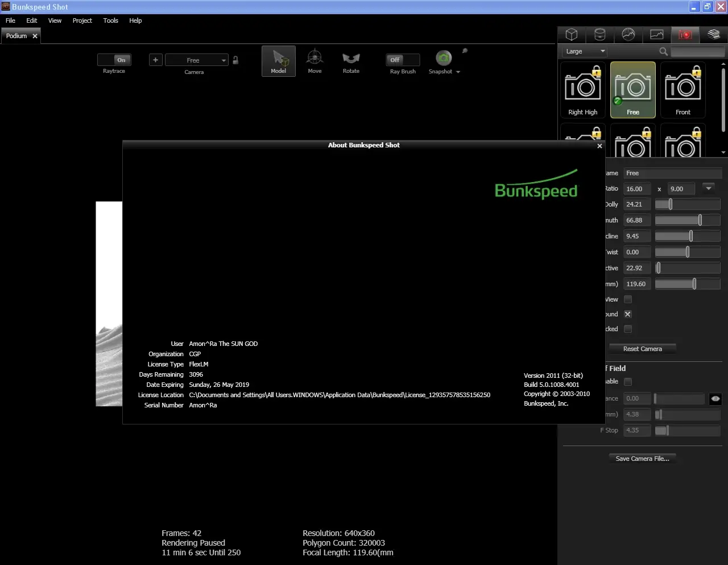Open the Tools menu

pyautogui.click(x=111, y=20)
